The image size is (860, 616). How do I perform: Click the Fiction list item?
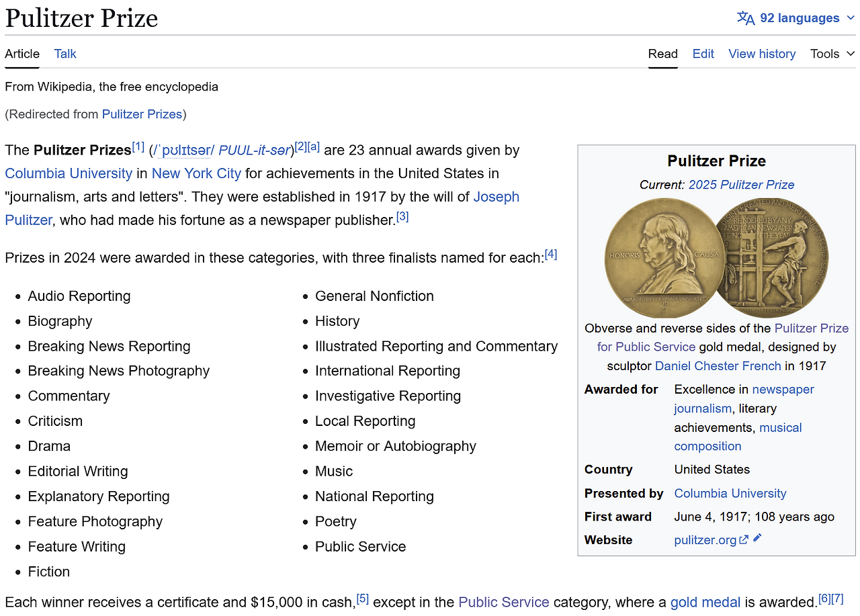click(49, 572)
